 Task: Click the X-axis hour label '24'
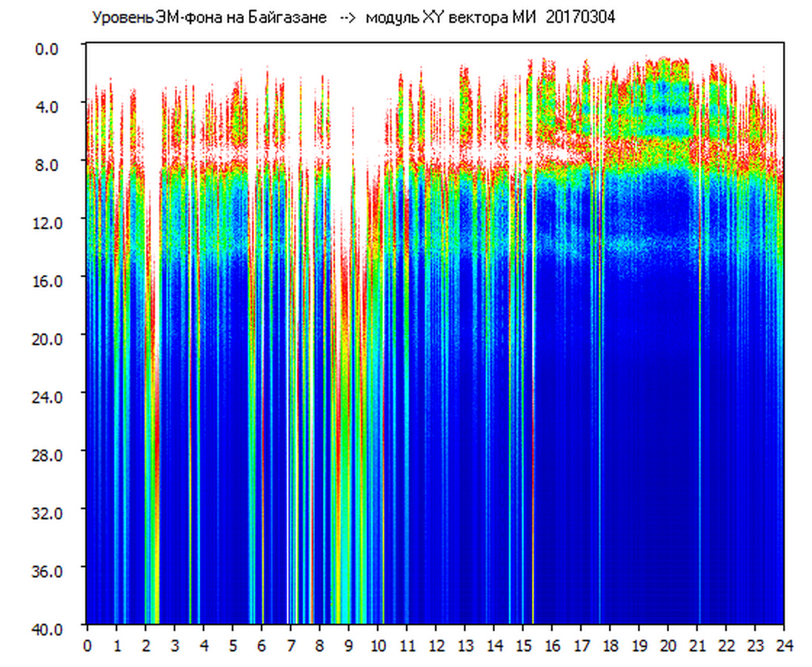[x=785, y=646]
